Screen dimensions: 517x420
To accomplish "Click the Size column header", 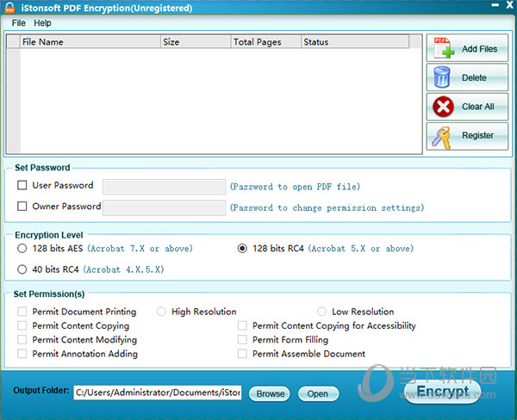I will tap(196, 42).
